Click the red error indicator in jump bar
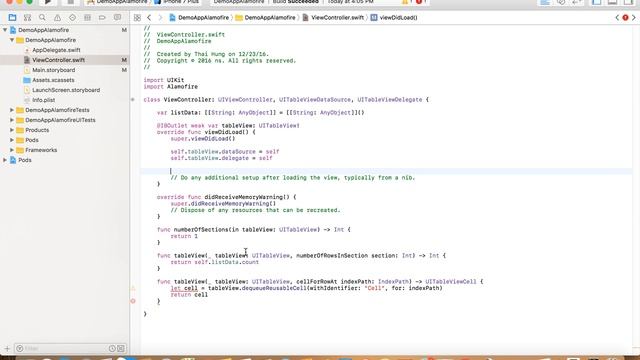The width and height of the screenshot is (640, 360). [625, 18]
